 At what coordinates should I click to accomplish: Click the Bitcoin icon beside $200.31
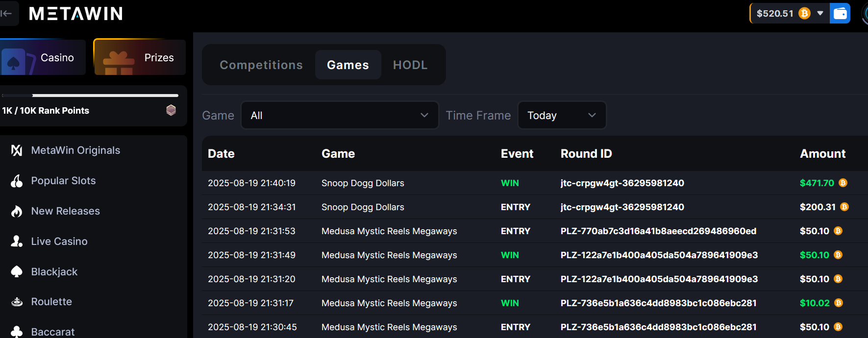coord(844,207)
